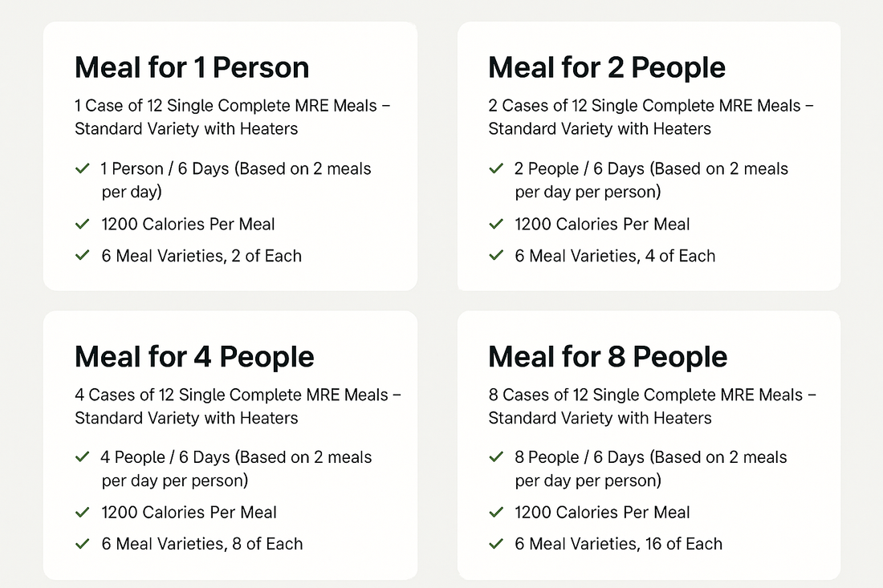Screen dimensions: 883x588
Task: Click calories checkmark in Meal for 1 Person card
Action: point(82,225)
